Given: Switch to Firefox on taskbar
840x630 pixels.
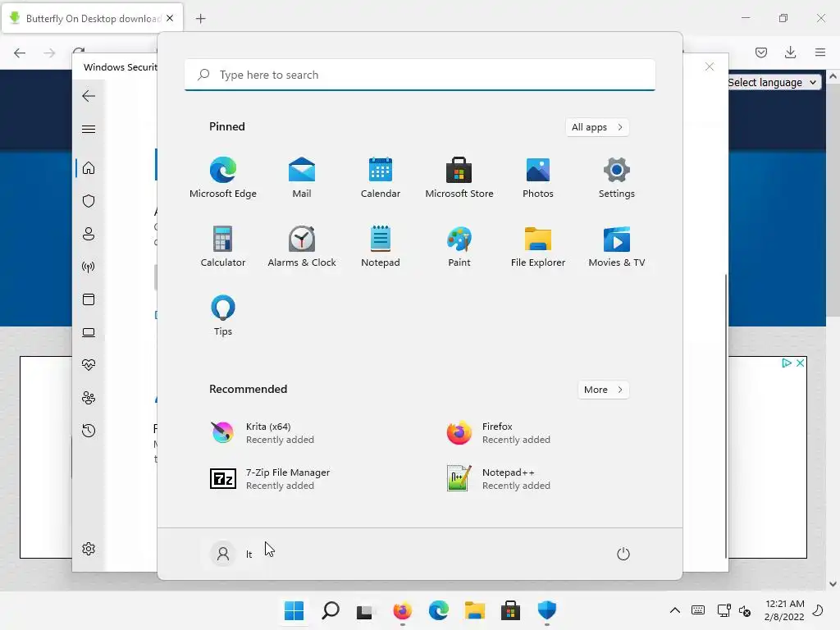Looking at the screenshot, I should tap(402, 610).
